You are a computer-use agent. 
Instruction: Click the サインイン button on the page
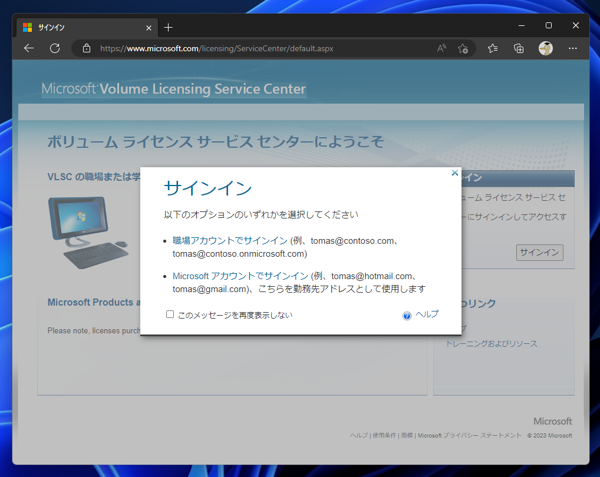(x=540, y=252)
